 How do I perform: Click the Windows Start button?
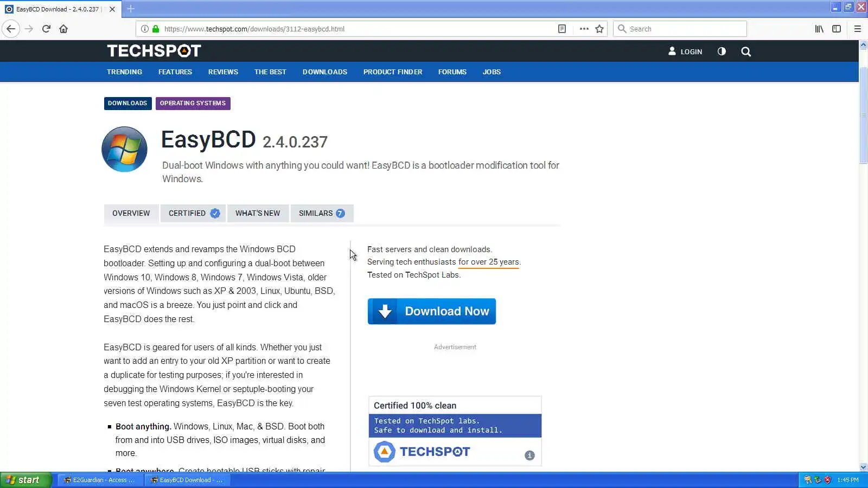pyautogui.click(x=25, y=480)
